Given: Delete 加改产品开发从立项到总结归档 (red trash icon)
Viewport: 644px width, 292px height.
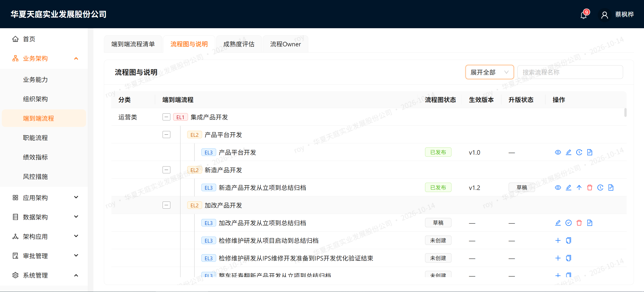Looking at the screenshot, I should [x=579, y=223].
